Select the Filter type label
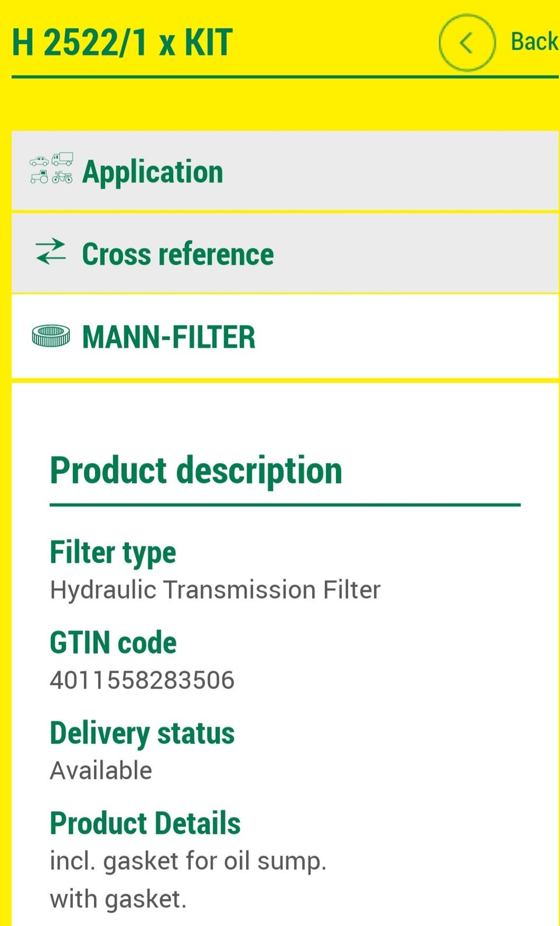 pos(113,553)
